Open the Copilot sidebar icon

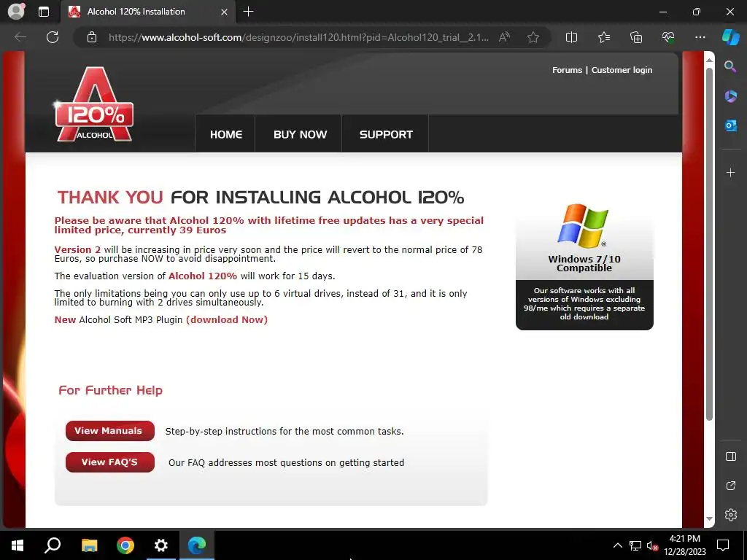pos(730,37)
